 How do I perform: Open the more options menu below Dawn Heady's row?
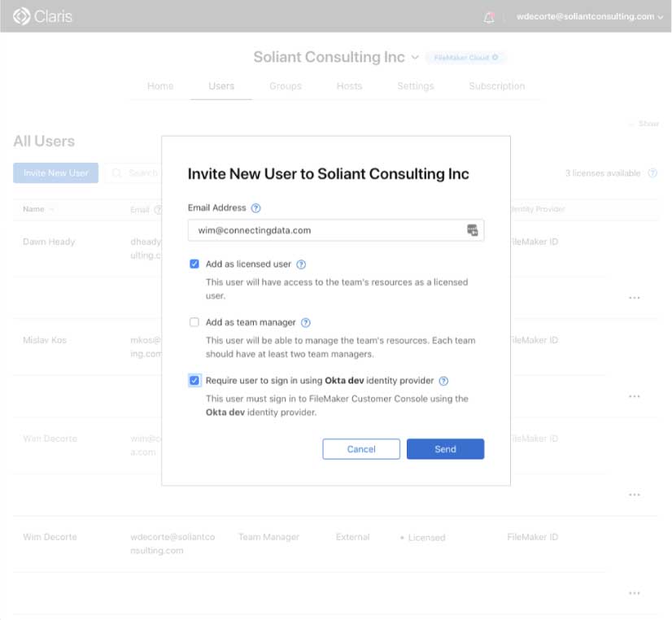click(x=635, y=298)
